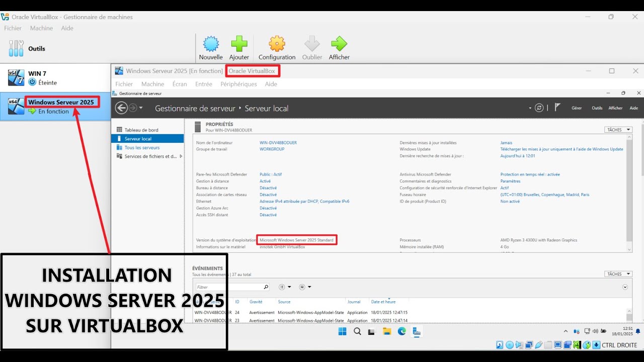Click the Afficher green arrow icon
The image size is (644, 362).
pyautogui.click(x=339, y=44)
